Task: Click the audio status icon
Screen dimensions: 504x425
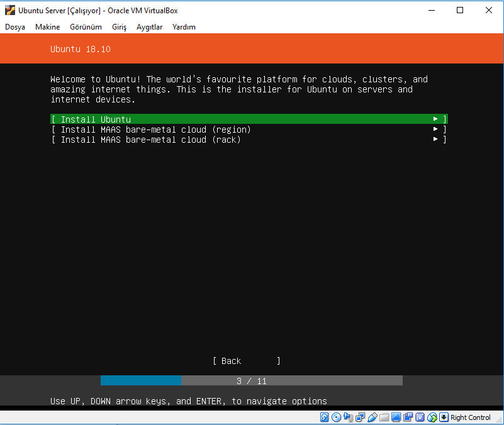Action: coord(348,417)
